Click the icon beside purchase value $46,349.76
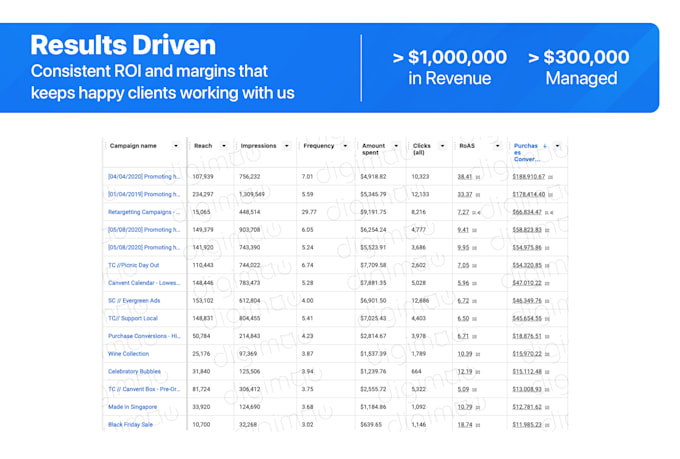The height and width of the screenshot is (459, 680). tap(547, 301)
